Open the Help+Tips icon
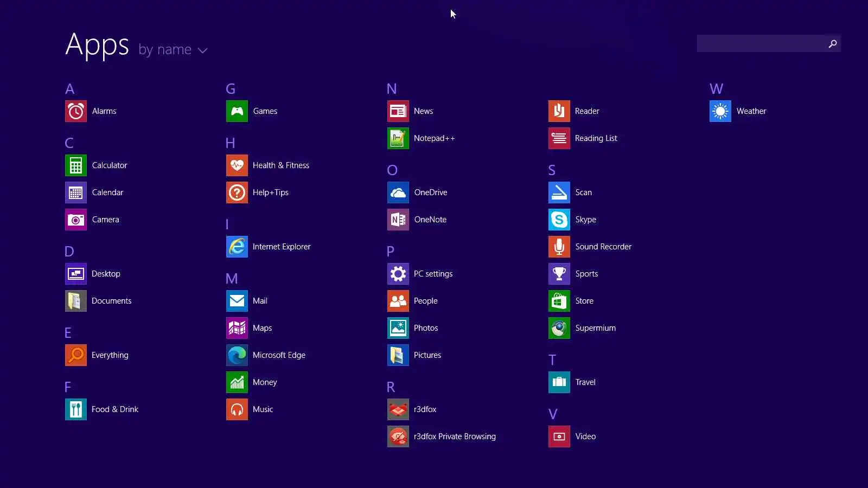 tap(237, 192)
